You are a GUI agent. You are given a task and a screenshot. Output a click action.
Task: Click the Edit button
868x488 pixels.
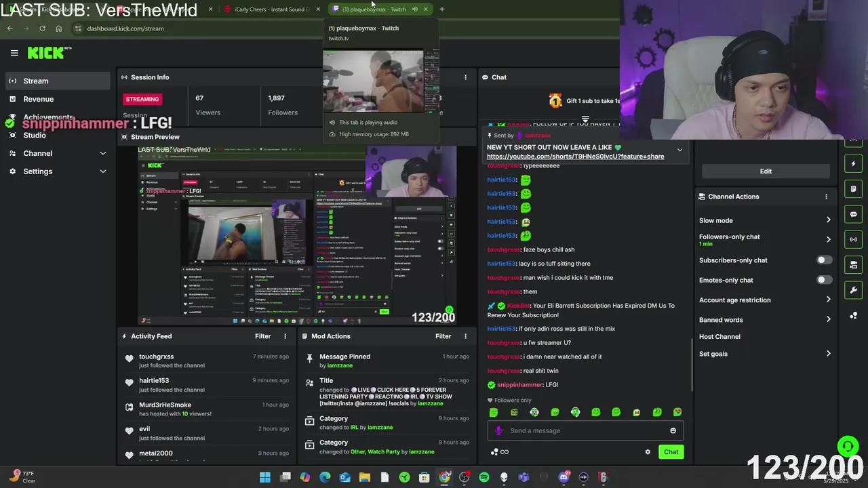[x=766, y=171]
